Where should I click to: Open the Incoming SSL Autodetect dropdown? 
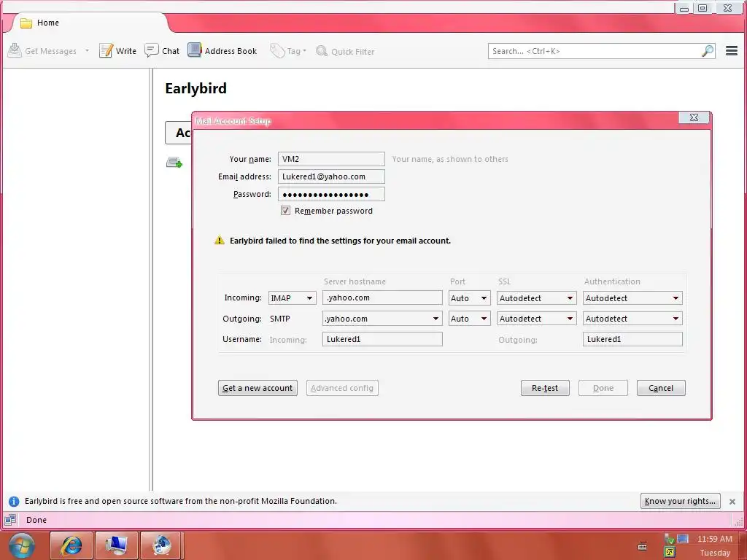[536, 298]
